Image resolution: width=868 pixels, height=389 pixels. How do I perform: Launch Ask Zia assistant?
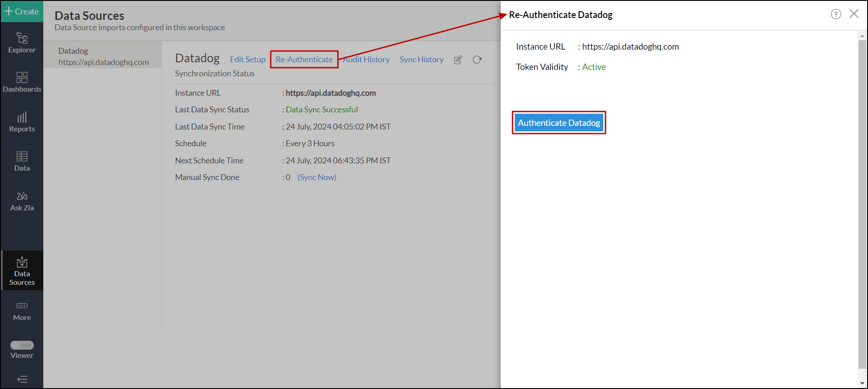pos(22,201)
